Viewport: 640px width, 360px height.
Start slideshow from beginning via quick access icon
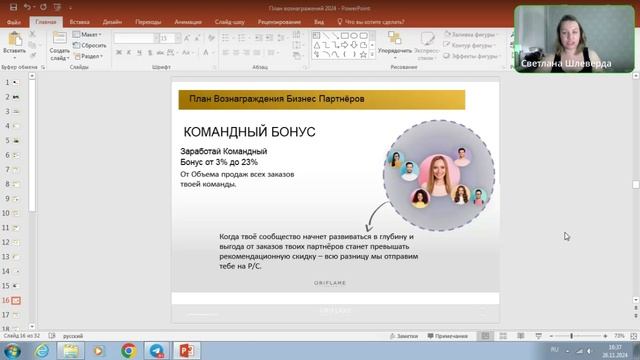57,7
